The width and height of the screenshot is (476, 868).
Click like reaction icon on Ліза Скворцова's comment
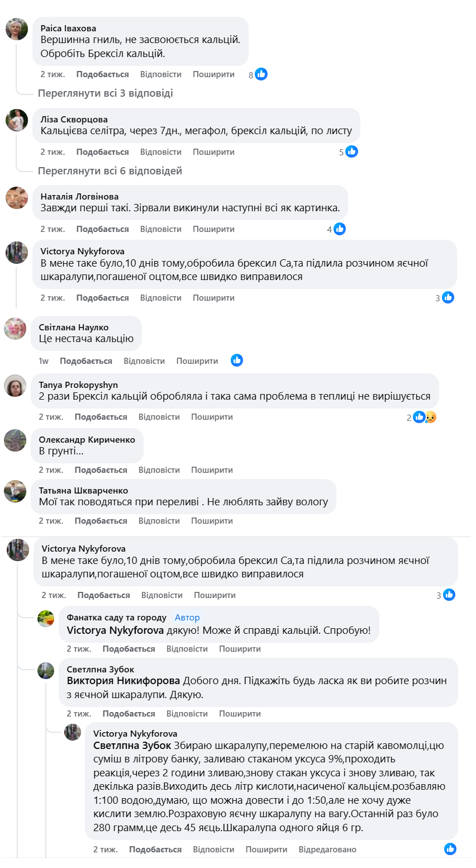point(351,151)
